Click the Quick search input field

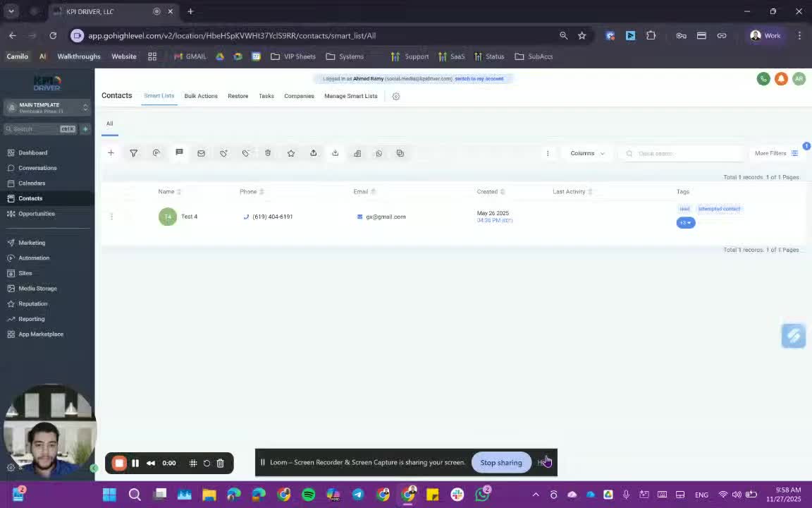click(x=682, y=153)
